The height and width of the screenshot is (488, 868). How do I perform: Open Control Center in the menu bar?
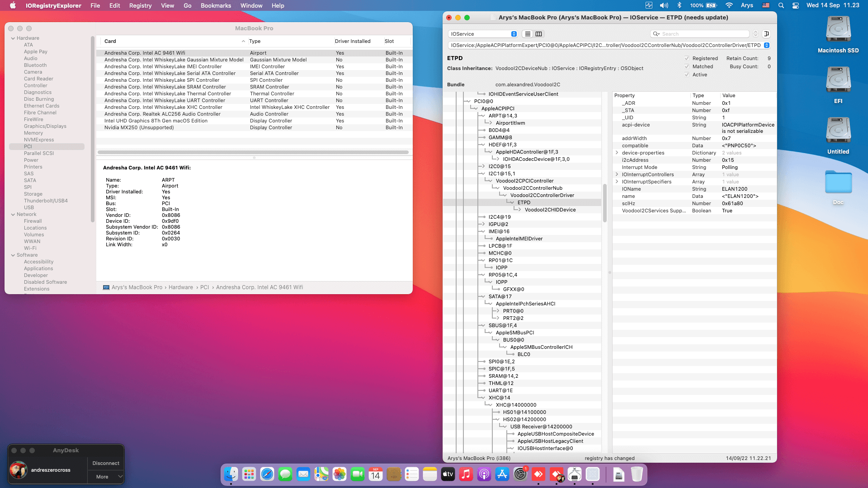click(796, 5)
